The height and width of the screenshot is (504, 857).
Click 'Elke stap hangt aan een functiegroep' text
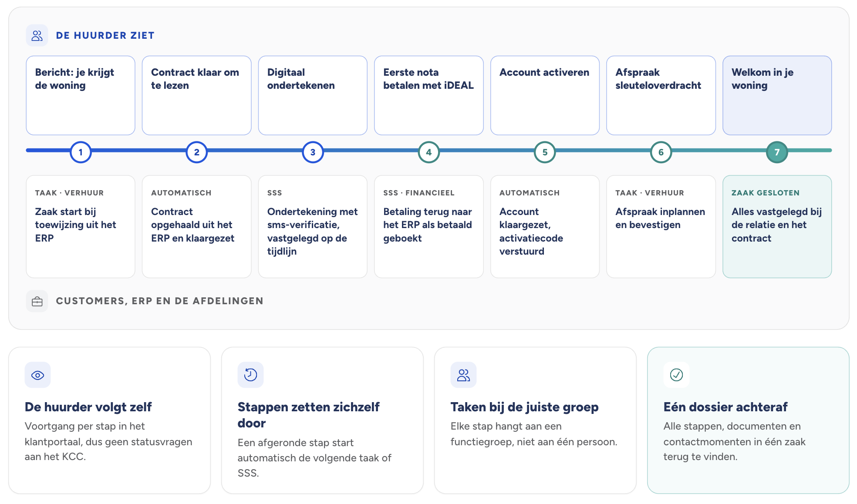point(534,434)
